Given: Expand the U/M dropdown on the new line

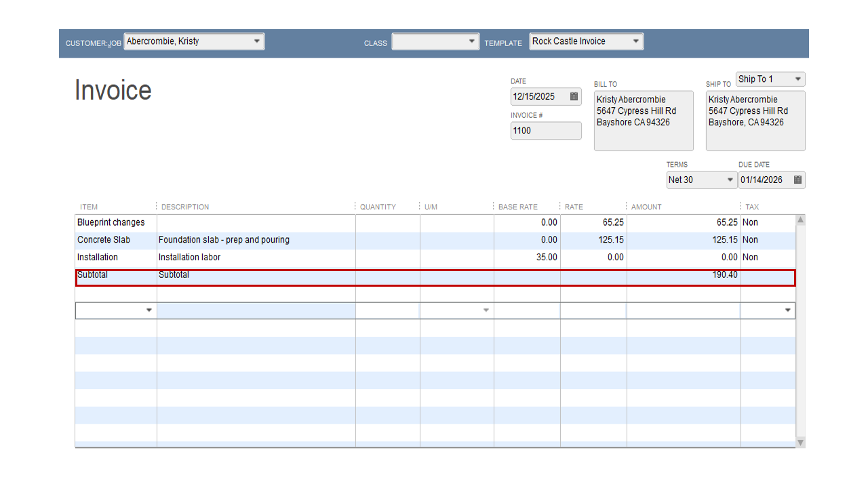Looking at the screenshot, I should [x=486, y=310].
